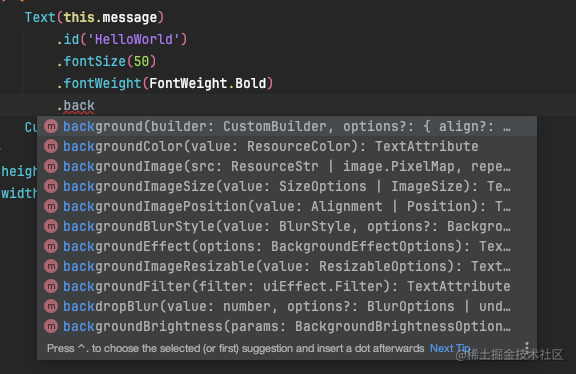The width and height of the screenshot is (576, 374).
Task: Pick backgroundBrightness(params) completion
Action: point(287,326)
